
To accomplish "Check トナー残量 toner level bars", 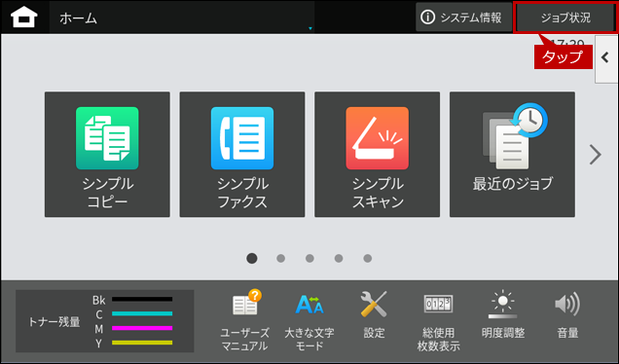I will tap(104, 321).
